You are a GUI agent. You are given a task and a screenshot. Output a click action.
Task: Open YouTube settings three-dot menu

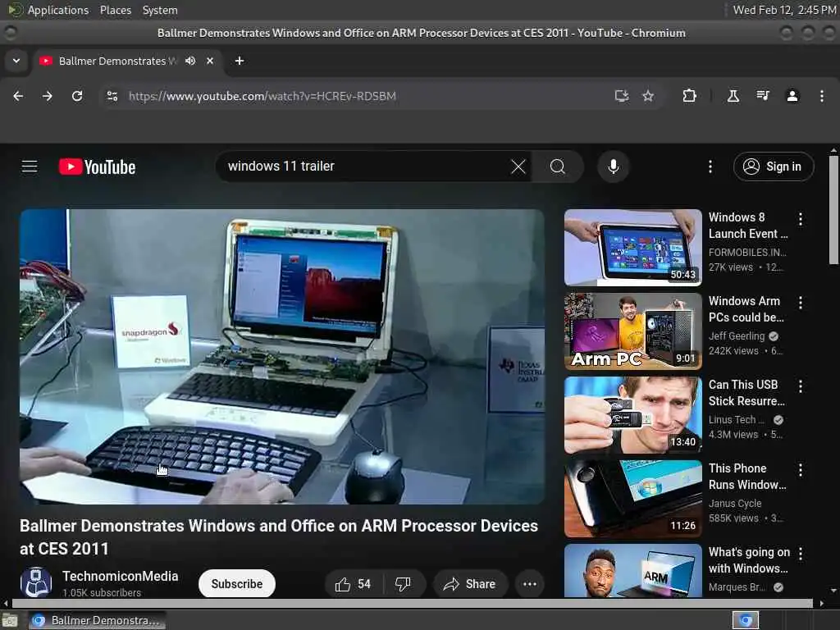710,167
